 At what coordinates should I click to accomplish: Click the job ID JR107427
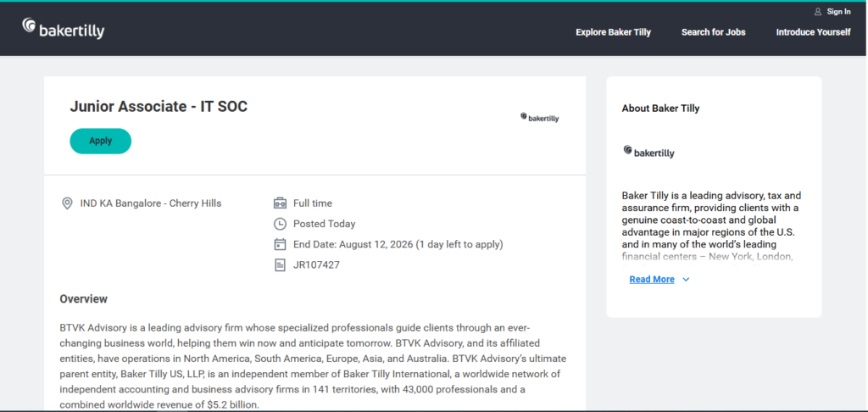pos(317,264)
